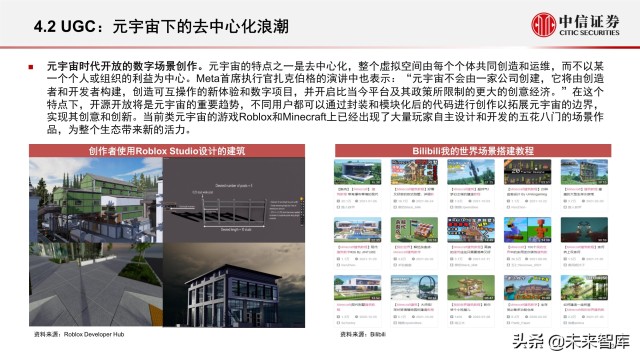Screen dimensions: 640x360
Task: Select the bold phrase '元宇宙时代开放的数字场景创作'
Action: (x=122, y=66)
